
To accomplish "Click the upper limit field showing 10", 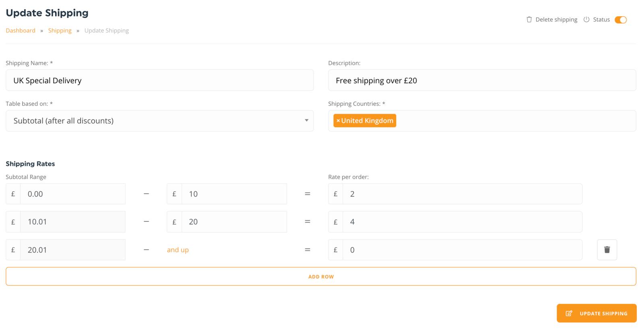I will coord(234,194).
